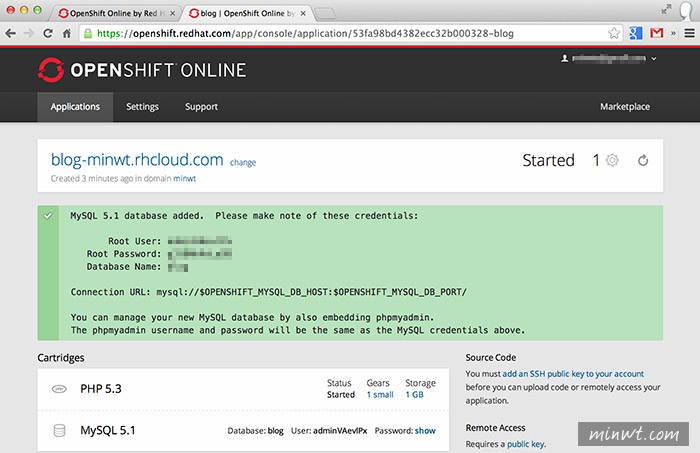
Task: Click the Database: blog text
Action: coord(255,431)
